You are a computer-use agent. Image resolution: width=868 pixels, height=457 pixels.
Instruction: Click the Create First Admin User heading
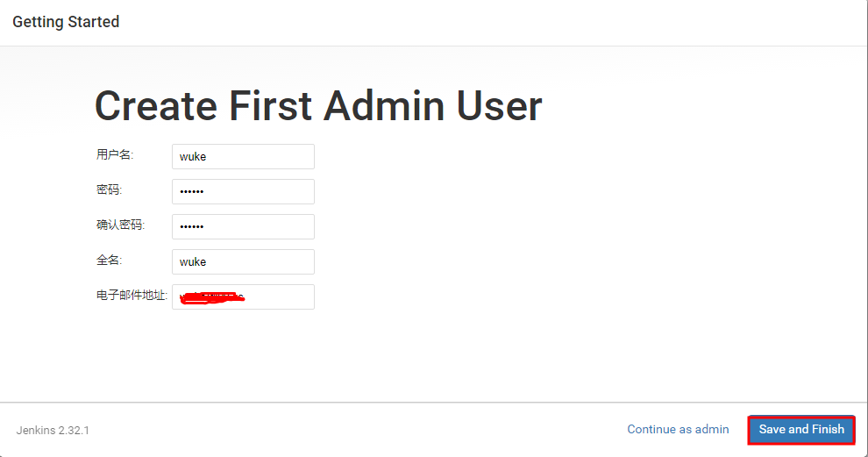[x=318, y=105]
